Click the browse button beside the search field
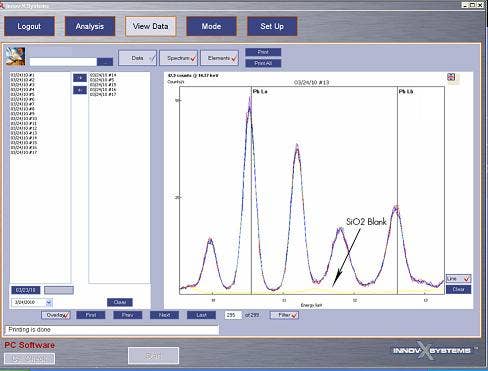 tap(105, 62)
